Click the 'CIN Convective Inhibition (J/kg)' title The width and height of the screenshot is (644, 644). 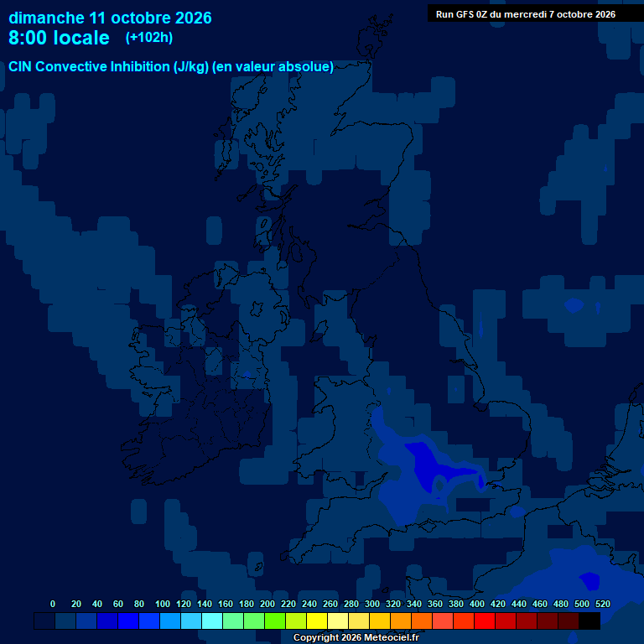click(x=108, y=66)
